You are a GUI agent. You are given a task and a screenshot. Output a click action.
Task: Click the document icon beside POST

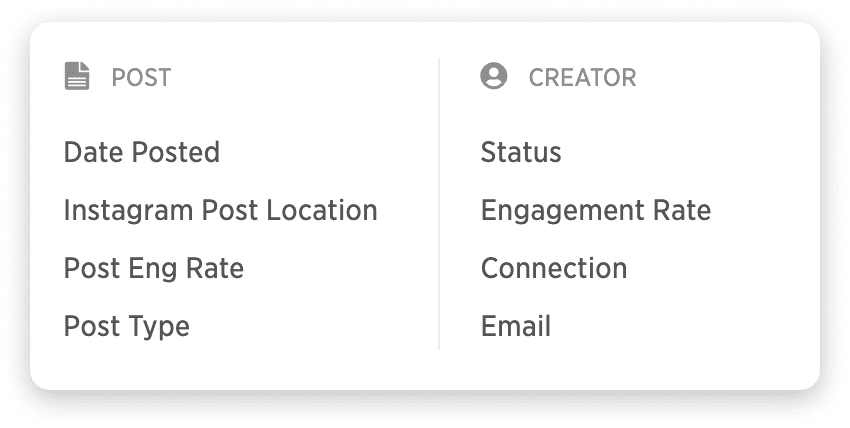(x=77, y=76)
